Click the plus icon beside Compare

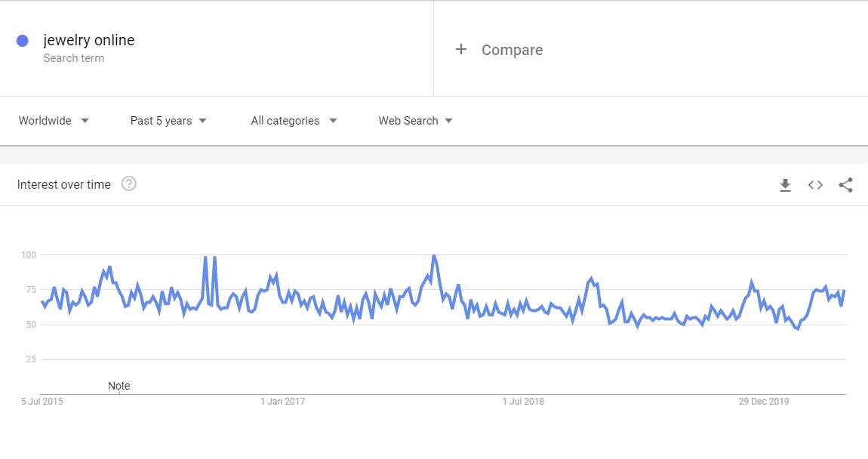tap(461, 49)
